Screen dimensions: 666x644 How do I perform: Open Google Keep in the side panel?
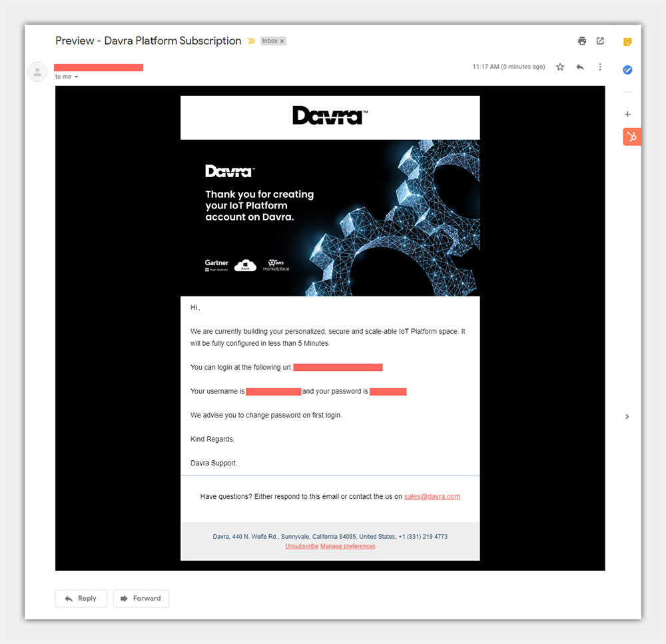coord(627,42)
